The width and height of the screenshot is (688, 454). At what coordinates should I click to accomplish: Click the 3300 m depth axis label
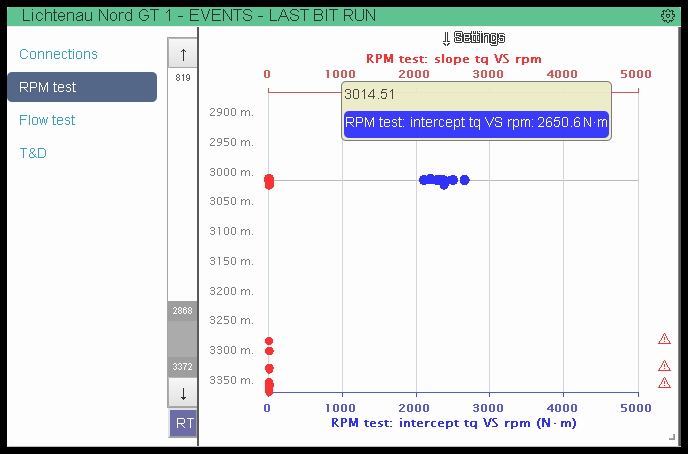[231, 350]
